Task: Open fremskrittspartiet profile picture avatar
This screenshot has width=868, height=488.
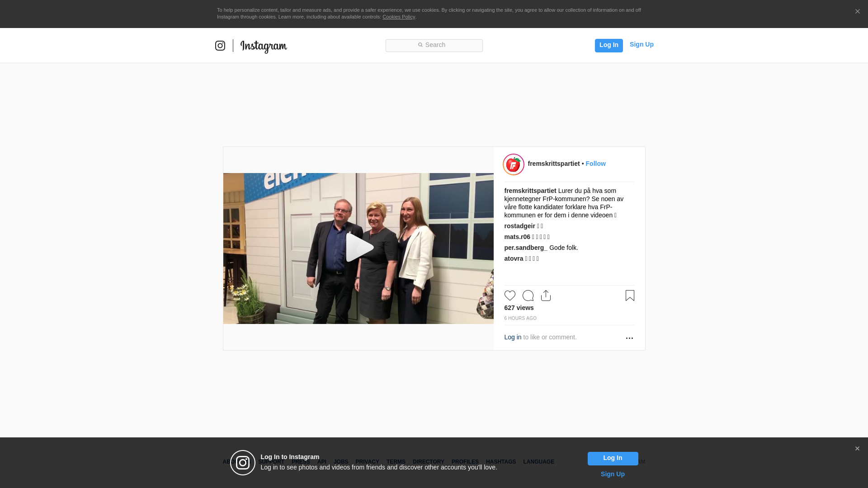Action: coord(514,164)
